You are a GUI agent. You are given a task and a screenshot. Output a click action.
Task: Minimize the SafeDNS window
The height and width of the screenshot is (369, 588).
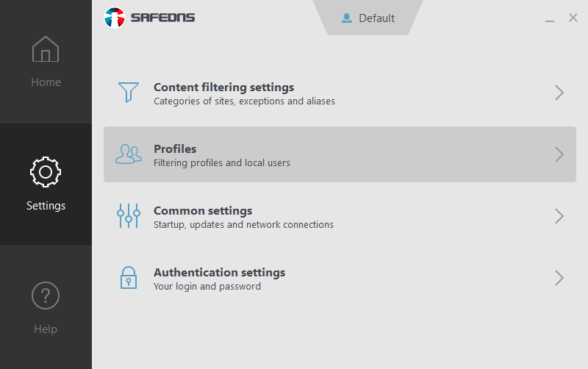pos(550,19)
